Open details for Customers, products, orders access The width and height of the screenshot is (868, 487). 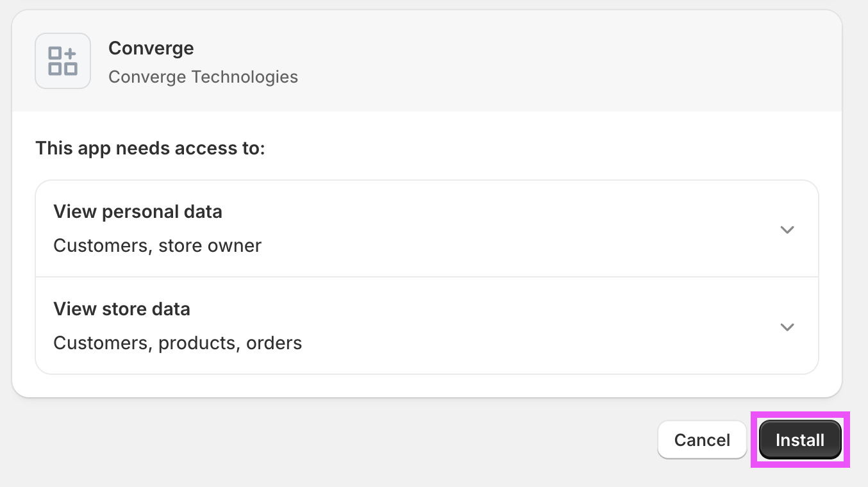point(787,327)
